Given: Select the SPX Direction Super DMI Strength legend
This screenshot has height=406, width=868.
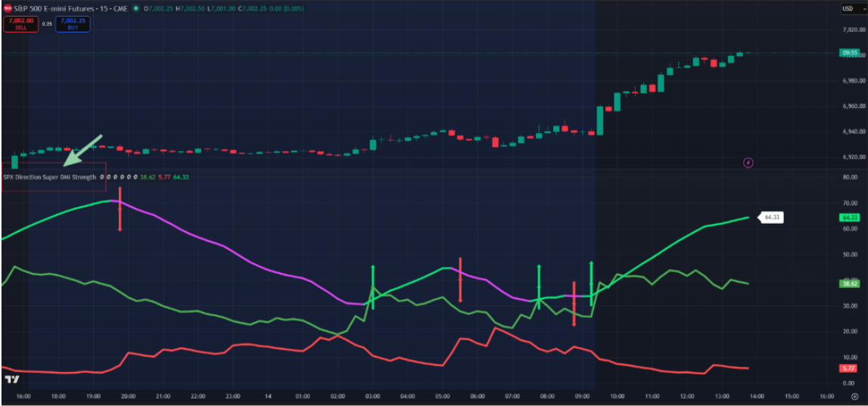Looking at the screenshot, I should pos(50,177).
